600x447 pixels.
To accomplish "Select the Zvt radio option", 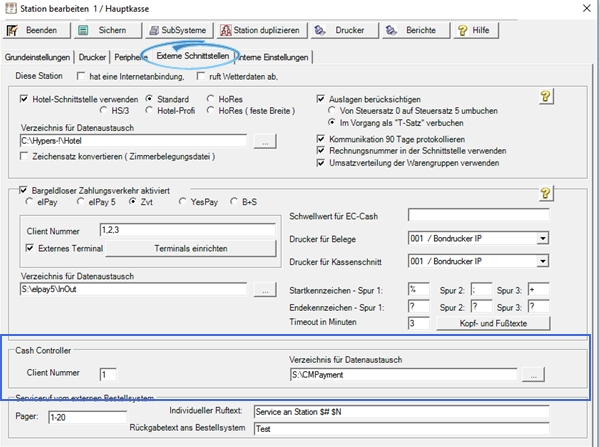I will point(132,201).
